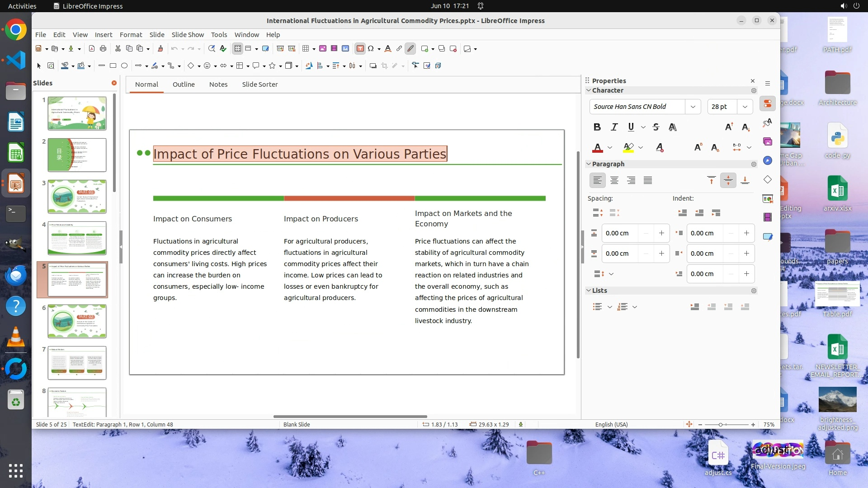Open the Gallery sidebar deck

768,141
